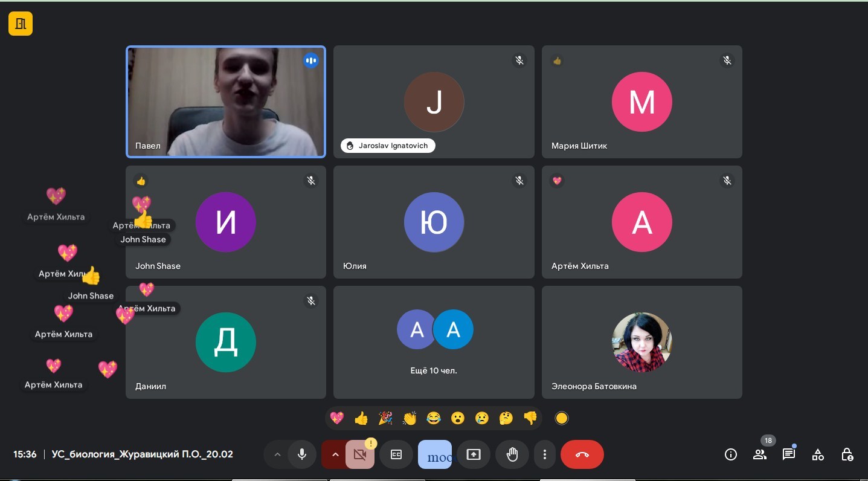868x481 pixels.
Task: Click the present screen icon
Action: point(474,454)
